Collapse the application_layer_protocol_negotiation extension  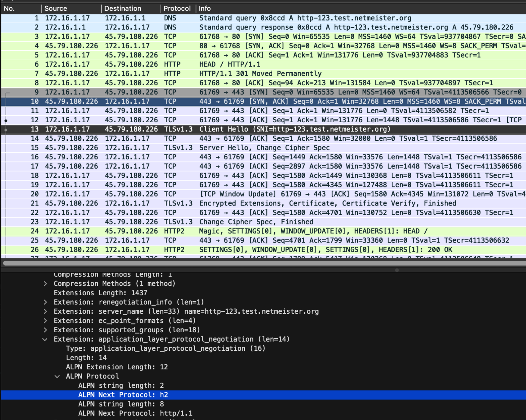click(45, 339)
